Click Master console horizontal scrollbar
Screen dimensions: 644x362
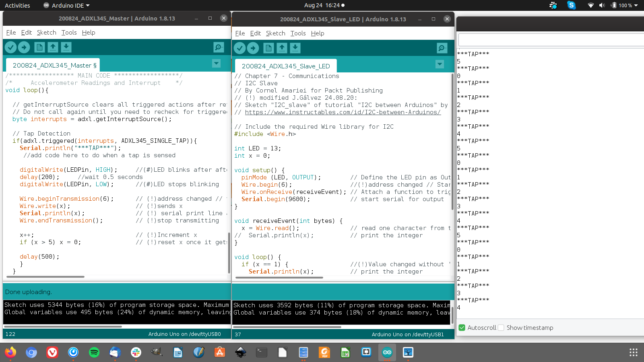(x=62, y=327)
